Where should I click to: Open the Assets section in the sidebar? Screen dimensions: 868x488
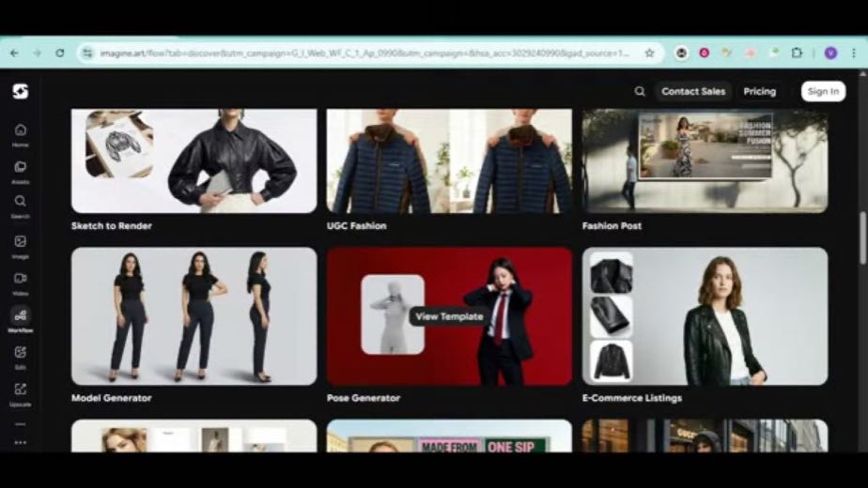[21, 172]
